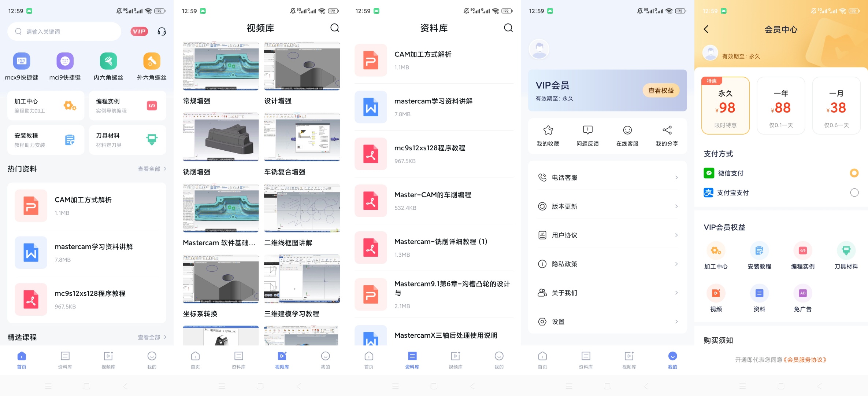The width and height of the screenshot is (868, 396).
Task: Search in the 视频库 screen header
Action: tap(335, 28)
